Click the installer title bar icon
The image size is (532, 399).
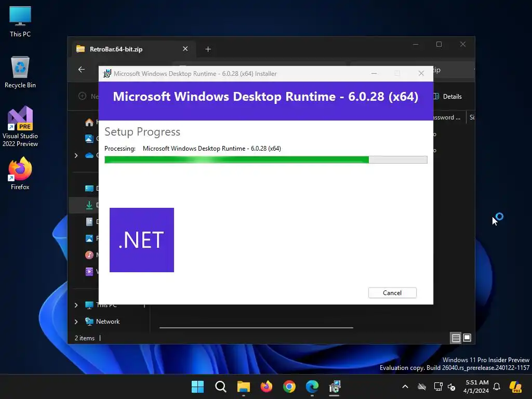point(107,74)
